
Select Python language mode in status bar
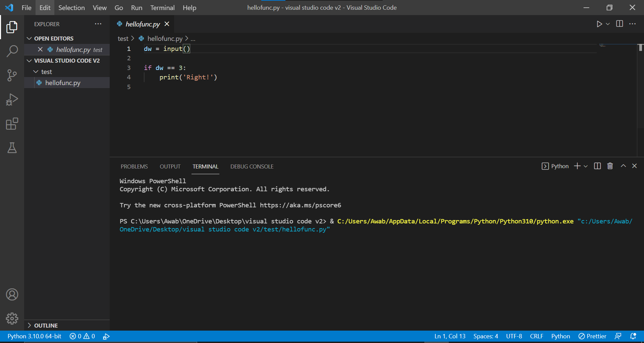point(560,336)
